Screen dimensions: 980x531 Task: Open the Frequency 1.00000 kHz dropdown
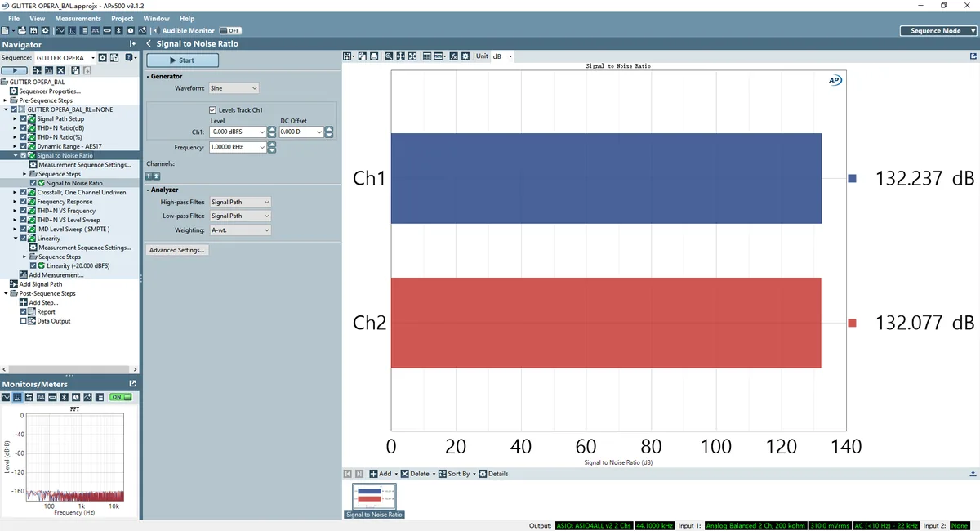[261, 147]
